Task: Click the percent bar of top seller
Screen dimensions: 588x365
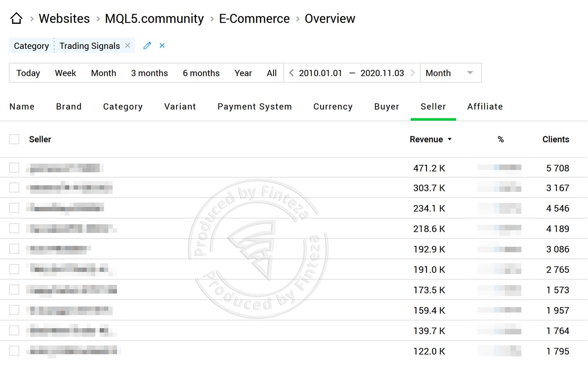Action: (x=499, y=168)
